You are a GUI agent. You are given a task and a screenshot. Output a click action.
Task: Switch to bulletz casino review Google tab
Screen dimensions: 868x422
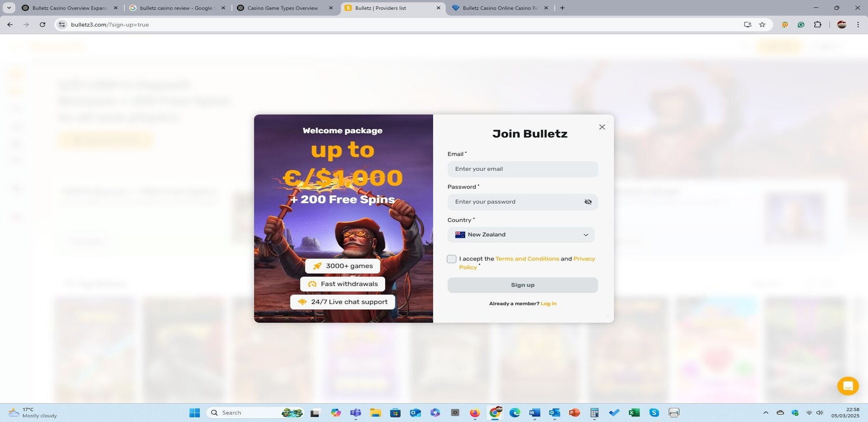click(x=177, y=8)
